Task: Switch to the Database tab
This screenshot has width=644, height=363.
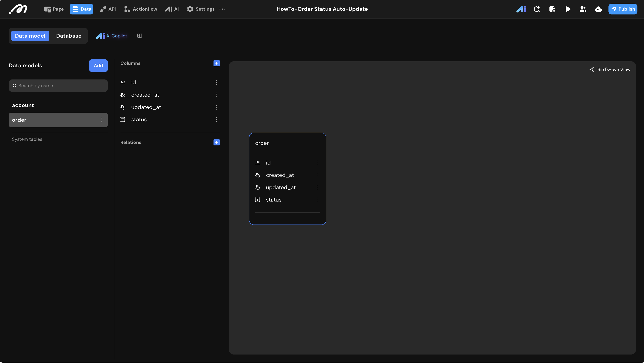Action: coord(69,36)
